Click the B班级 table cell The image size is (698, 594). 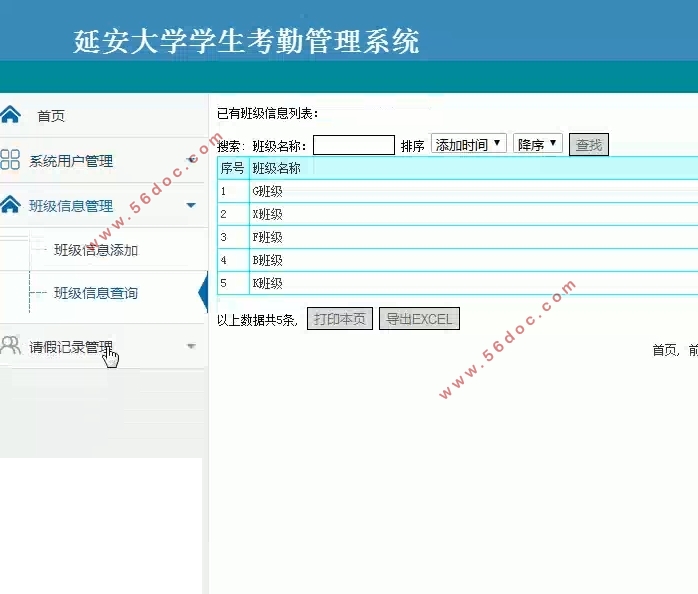click(474, 260)
